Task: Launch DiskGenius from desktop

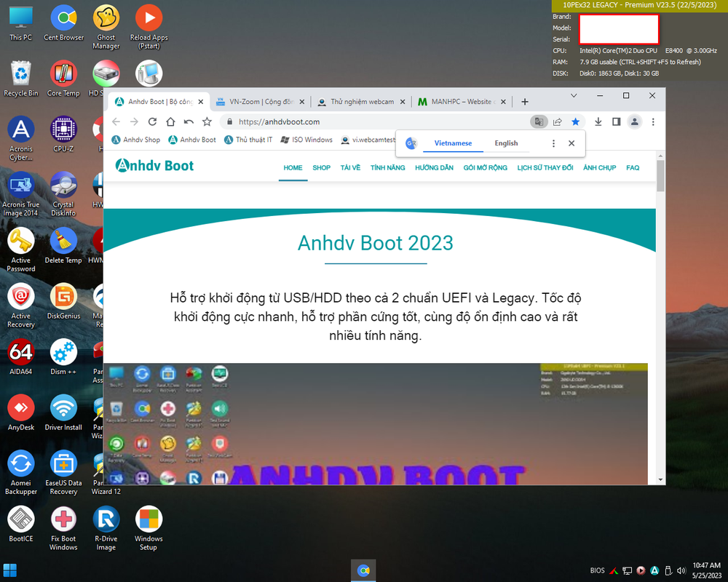Action: 63,302
